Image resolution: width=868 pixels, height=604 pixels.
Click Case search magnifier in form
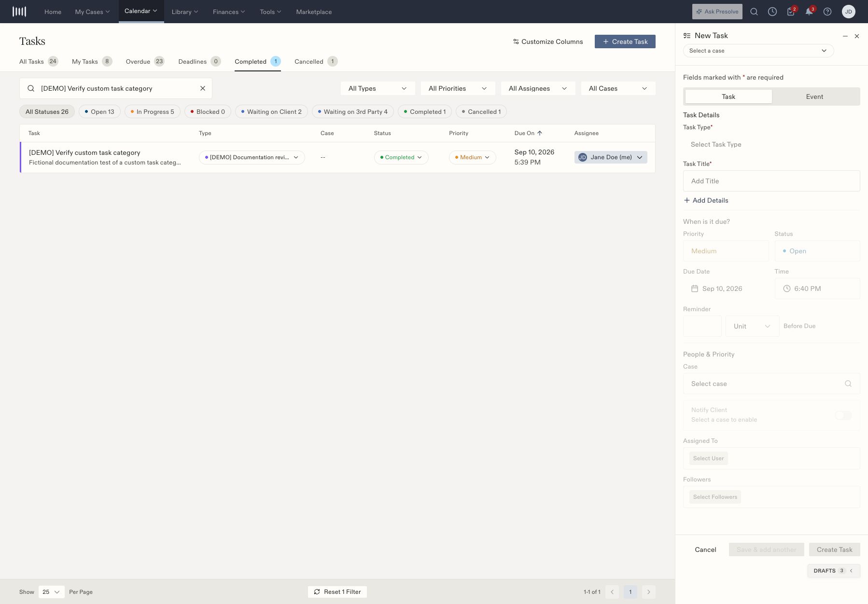[x=848, y=384]
